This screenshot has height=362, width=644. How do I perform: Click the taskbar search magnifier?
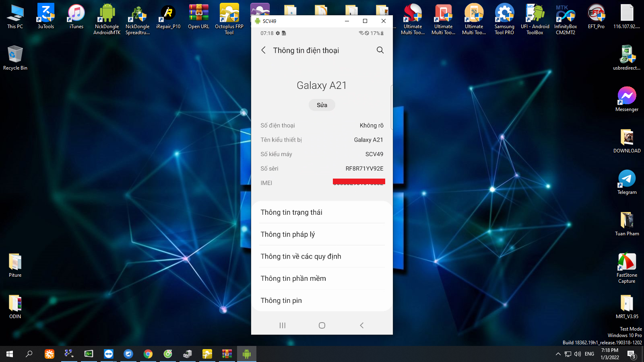tap(29, 354)
